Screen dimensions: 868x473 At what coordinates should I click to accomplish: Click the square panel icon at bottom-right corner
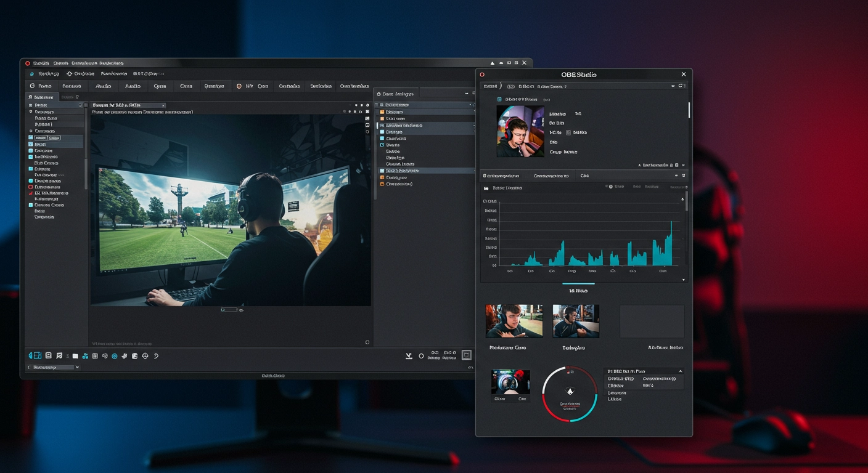[467, 355]
